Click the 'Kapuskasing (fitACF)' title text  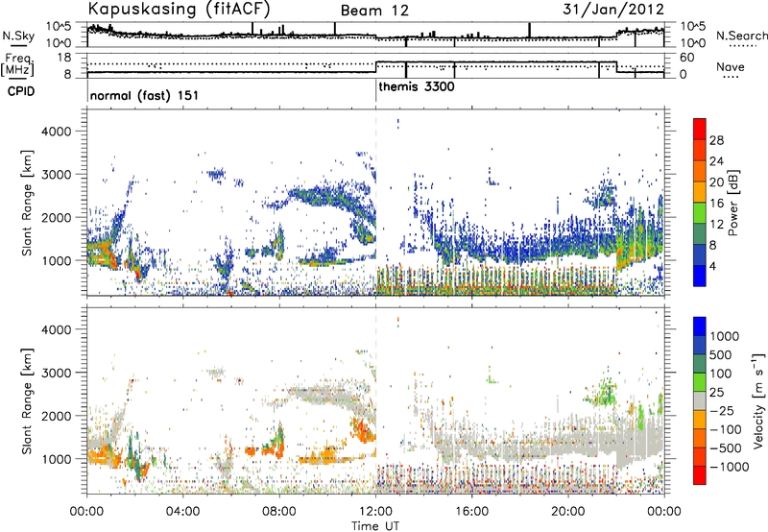click(179, 9)
